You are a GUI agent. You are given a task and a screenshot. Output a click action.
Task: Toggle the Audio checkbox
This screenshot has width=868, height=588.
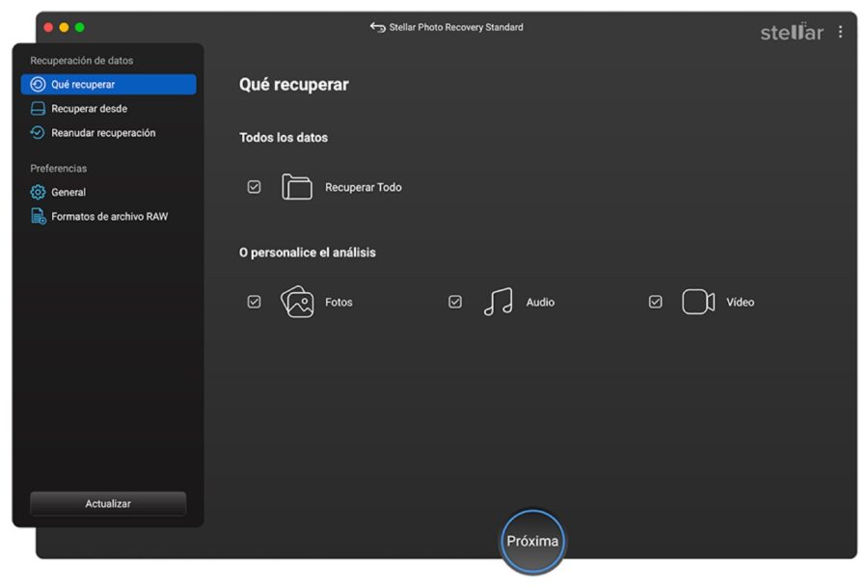tap(455, 302)
